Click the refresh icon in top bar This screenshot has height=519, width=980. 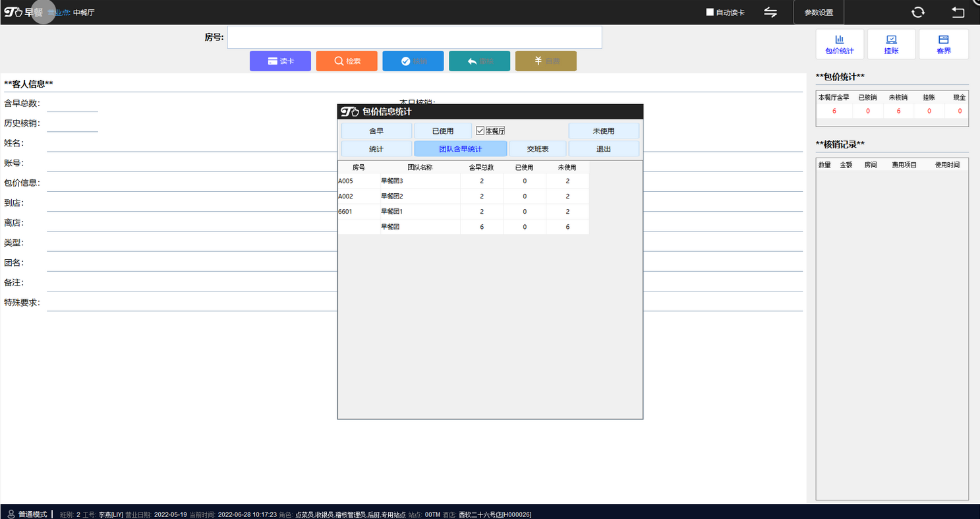(917, 13)
